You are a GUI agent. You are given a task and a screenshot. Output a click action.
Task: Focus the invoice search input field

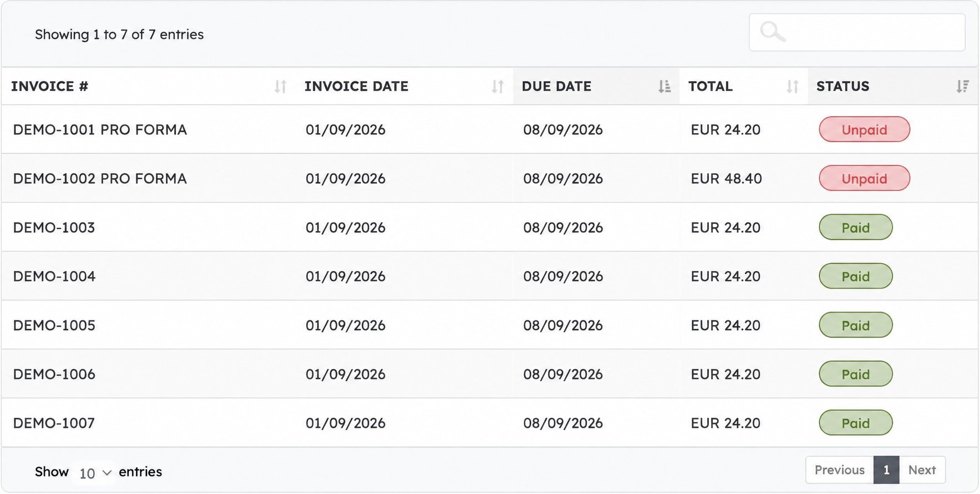[x=857, y=32]
